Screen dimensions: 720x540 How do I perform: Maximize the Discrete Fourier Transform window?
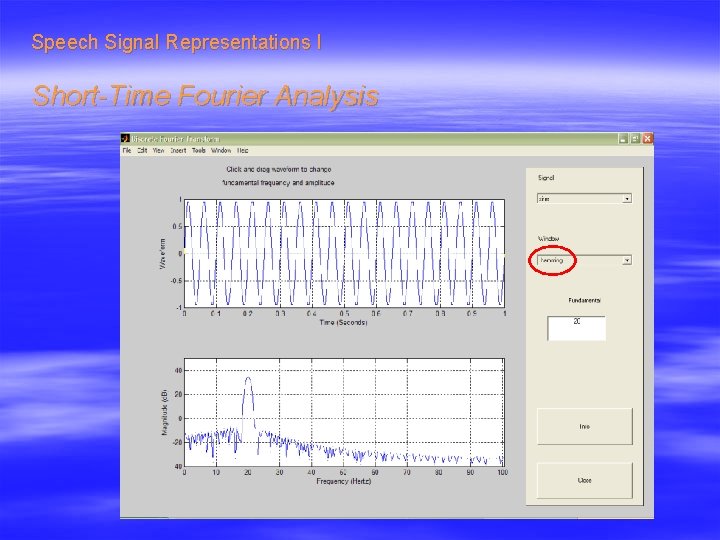tap(635, 139)
